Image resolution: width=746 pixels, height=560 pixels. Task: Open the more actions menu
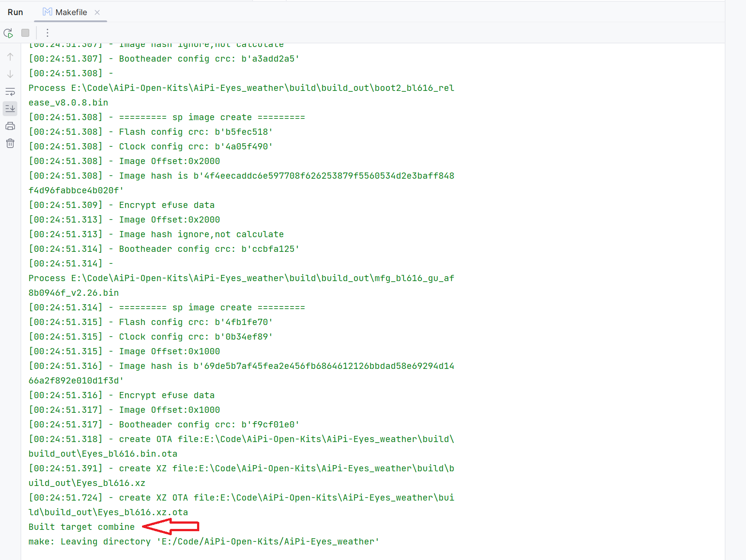point(47,33)
